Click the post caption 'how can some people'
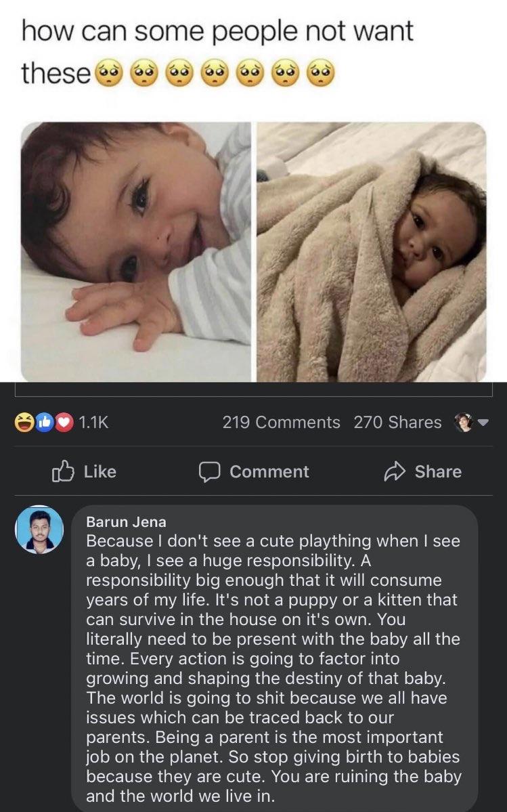 coord(217,33)
